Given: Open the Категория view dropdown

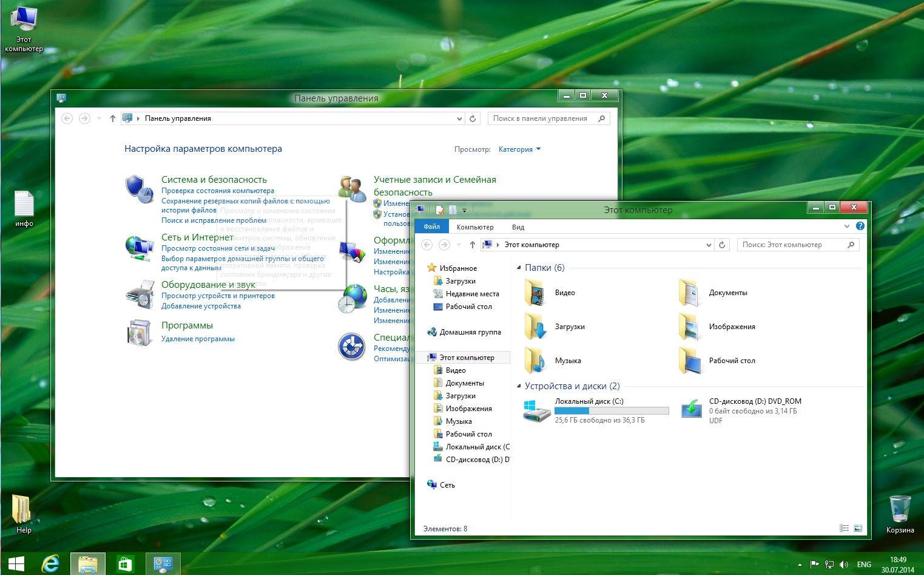Looking at the screenshot, I should click(519, 149).
